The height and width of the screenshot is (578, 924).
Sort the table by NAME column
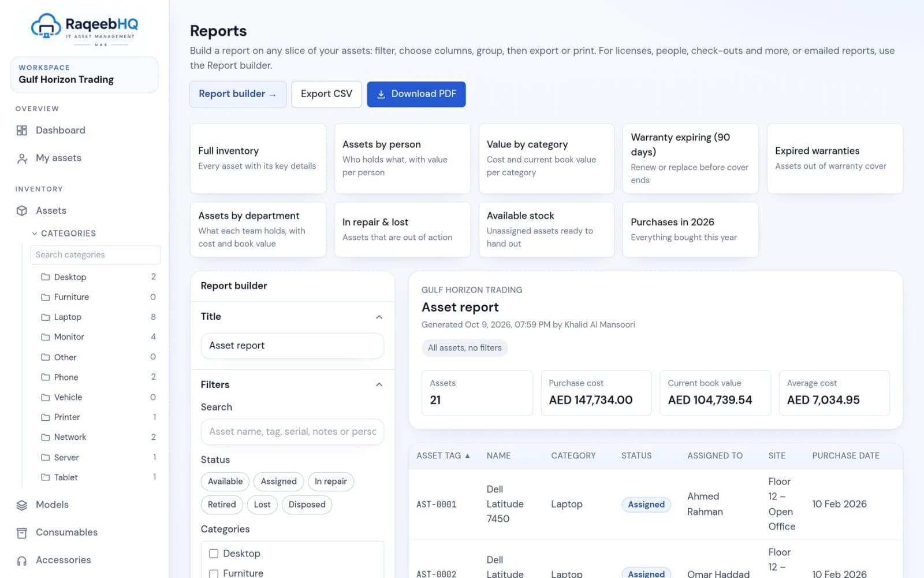pyautogui.click(x=498, y=456)
